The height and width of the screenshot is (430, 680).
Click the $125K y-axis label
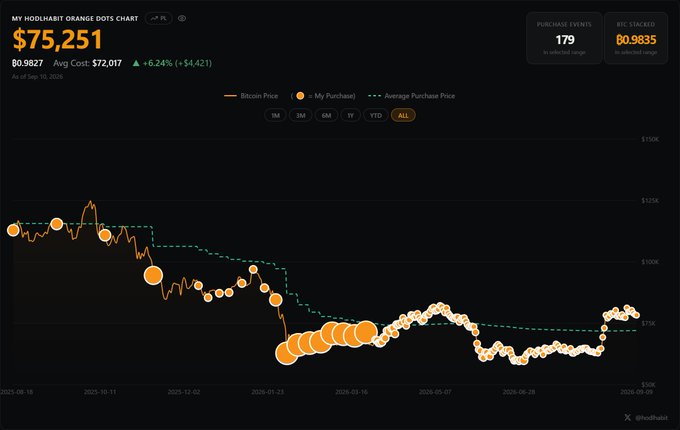point(650,200)
